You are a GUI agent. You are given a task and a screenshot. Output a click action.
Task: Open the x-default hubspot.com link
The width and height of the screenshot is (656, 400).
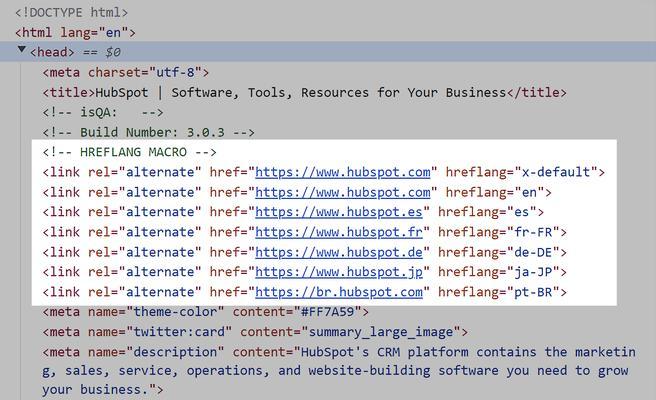tap(343, 172)
